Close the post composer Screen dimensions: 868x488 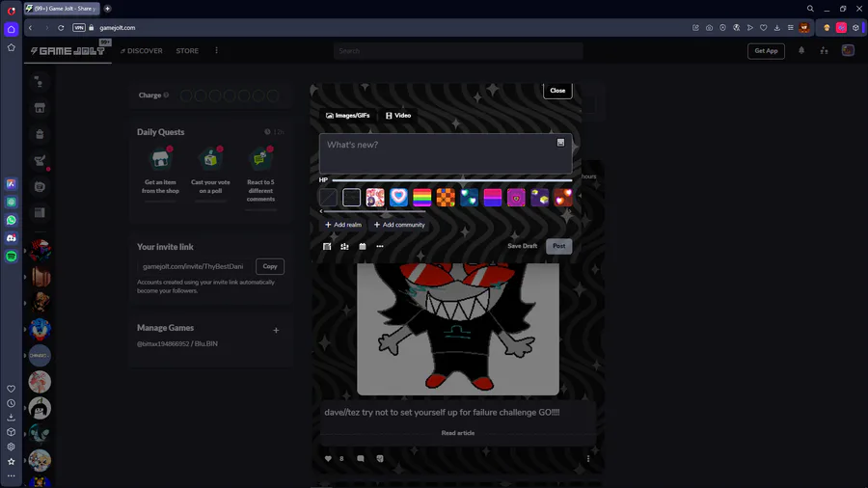tap(557, 91)
